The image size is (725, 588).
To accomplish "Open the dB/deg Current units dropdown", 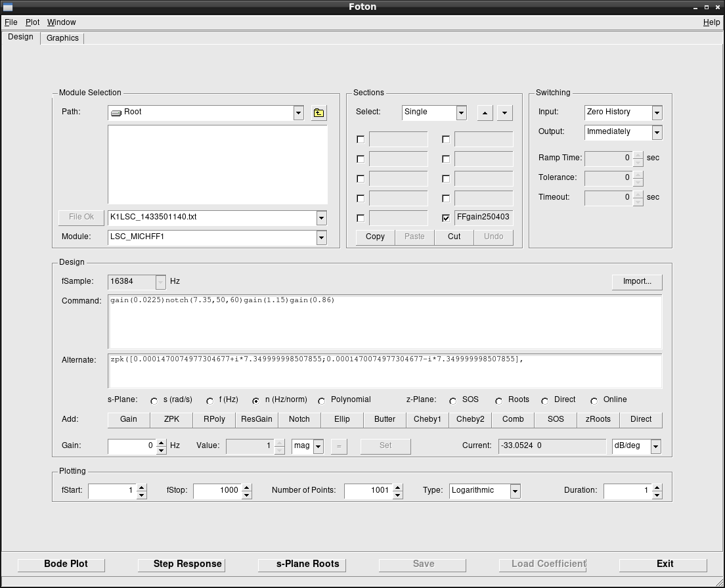I will point(655,447).
